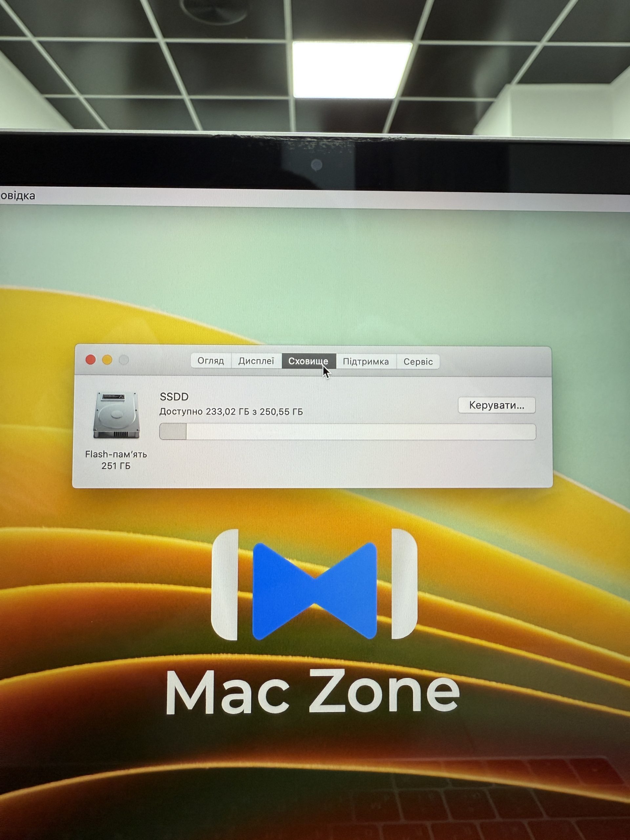Go to the Підтримка tab

click(366, 362)
